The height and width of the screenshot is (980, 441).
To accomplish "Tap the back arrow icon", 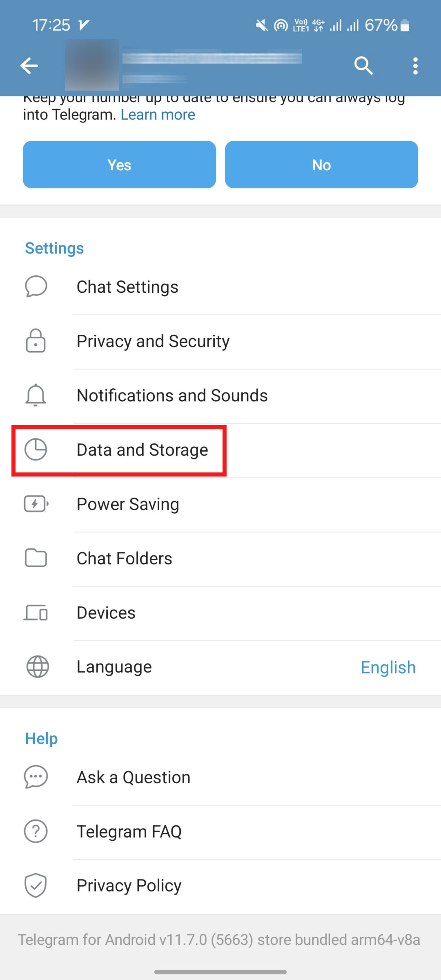I will pyautogui.click(x=29, y=66).
